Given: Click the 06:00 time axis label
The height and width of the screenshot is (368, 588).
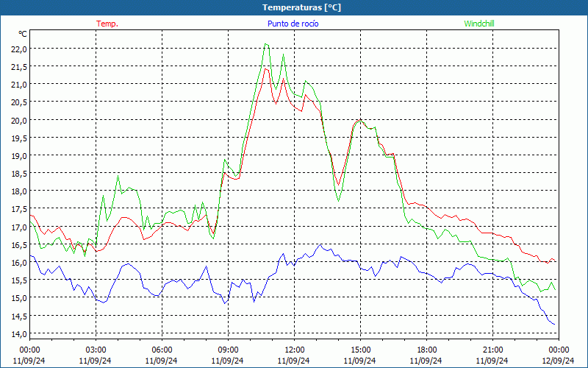Looking at the screenshot, I should [x=162, y=350].
